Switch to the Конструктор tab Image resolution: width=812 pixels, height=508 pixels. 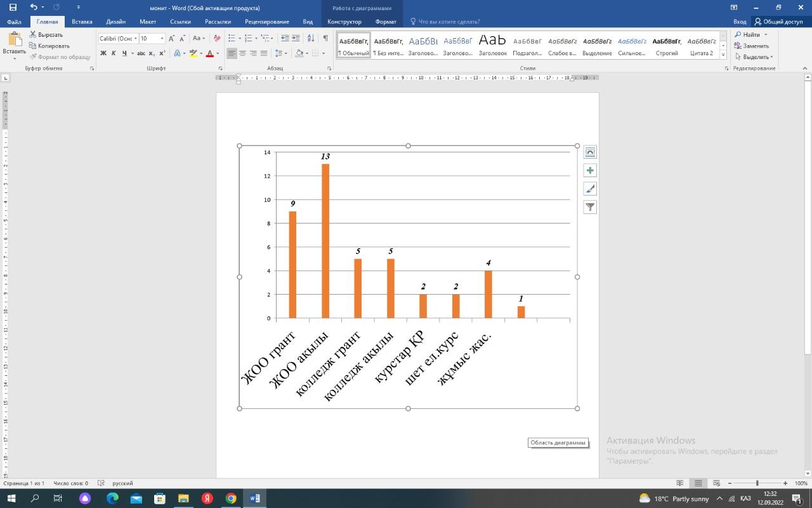click(x=344, y=22)
